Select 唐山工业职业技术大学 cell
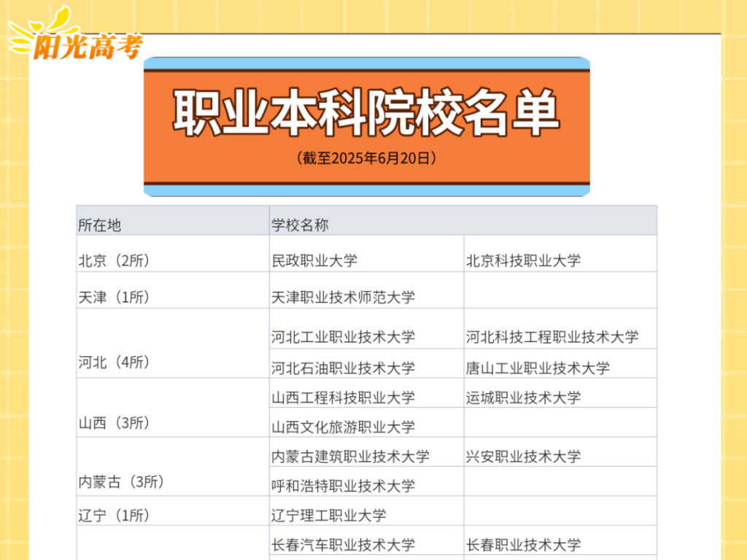Image resolution: width=747 pixels, height=560 pixels. (538, 368)
